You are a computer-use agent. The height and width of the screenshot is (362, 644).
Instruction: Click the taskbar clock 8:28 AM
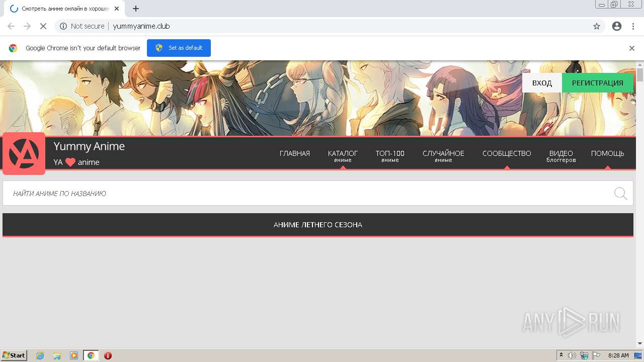(x=618, y=355)
